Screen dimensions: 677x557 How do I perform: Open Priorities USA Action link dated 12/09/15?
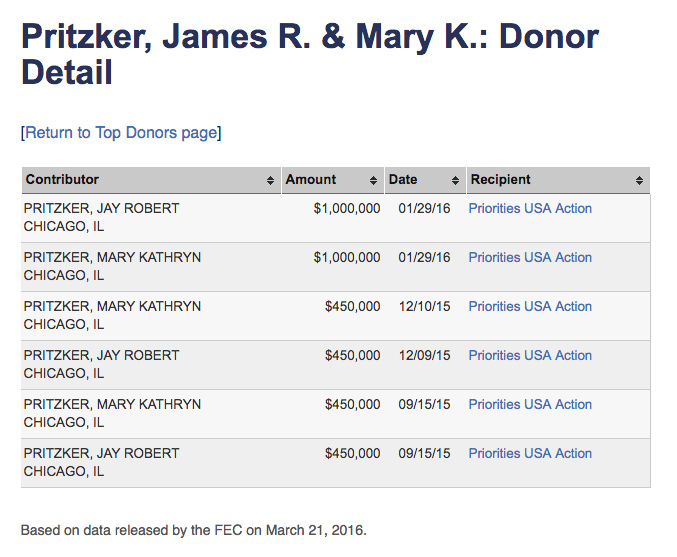click(530, 356)
